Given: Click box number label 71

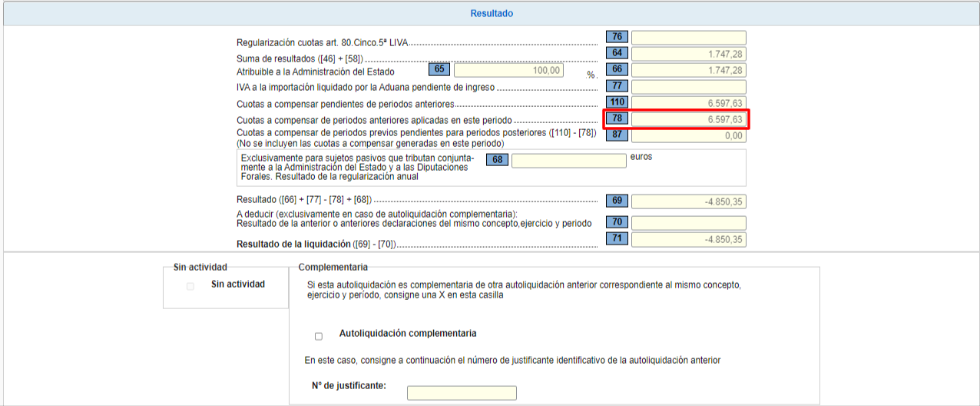Looking at the screenshot, I should pos(617,238).
